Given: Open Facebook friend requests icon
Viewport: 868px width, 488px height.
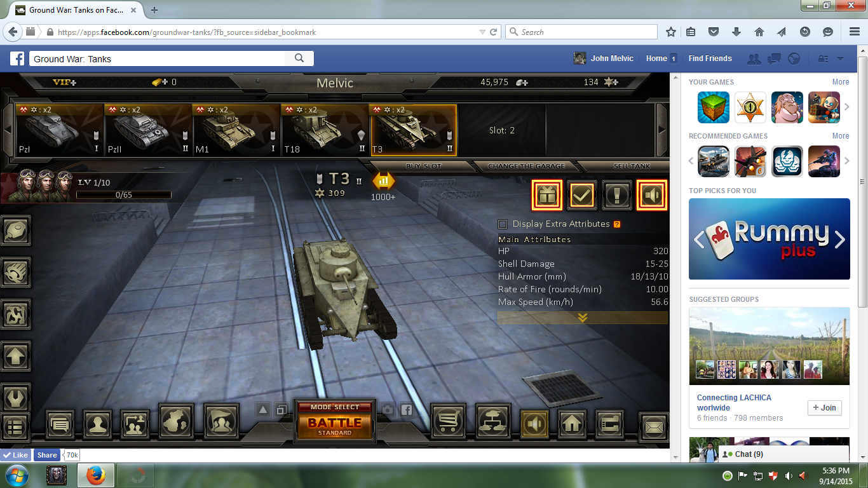Looking at the screenshot, I should (754, 58).
